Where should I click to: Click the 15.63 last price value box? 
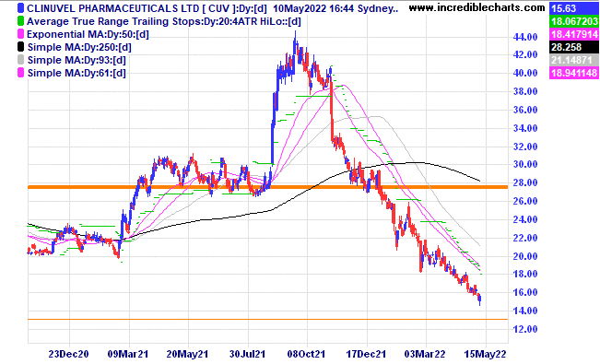(574, 8)
